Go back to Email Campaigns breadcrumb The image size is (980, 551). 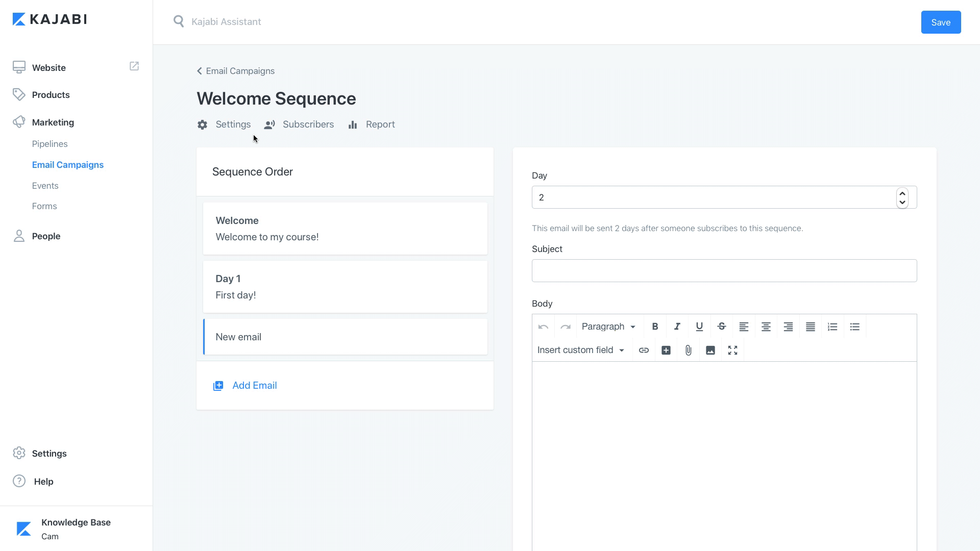[x=236, y=71]
